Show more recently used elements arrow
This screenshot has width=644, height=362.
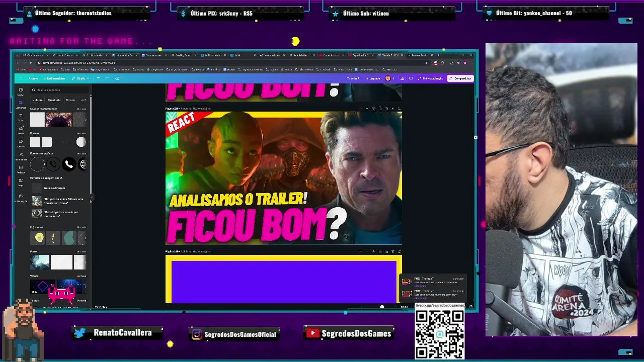[86, 120]
